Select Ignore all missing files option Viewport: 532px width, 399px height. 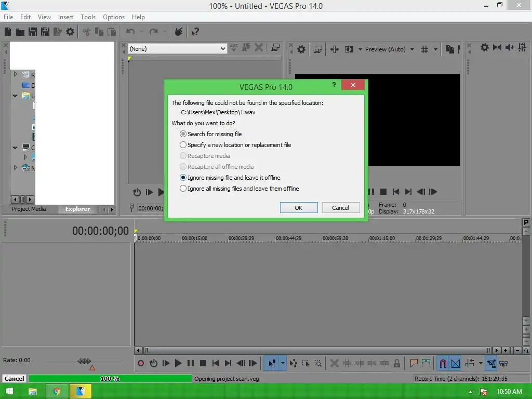239,188
